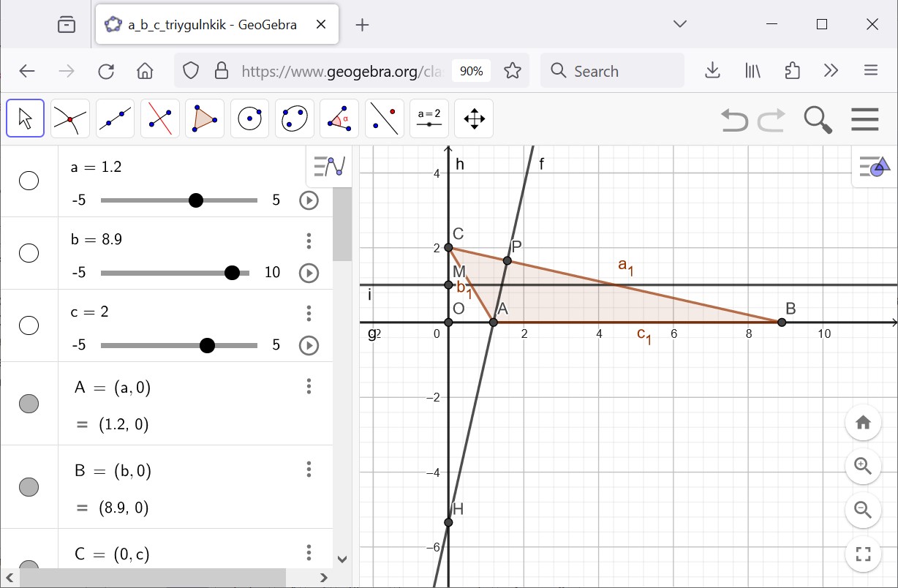Screen dimensions: 898x588
Task: Click point P on the graph
Action: tap(507, 260)
